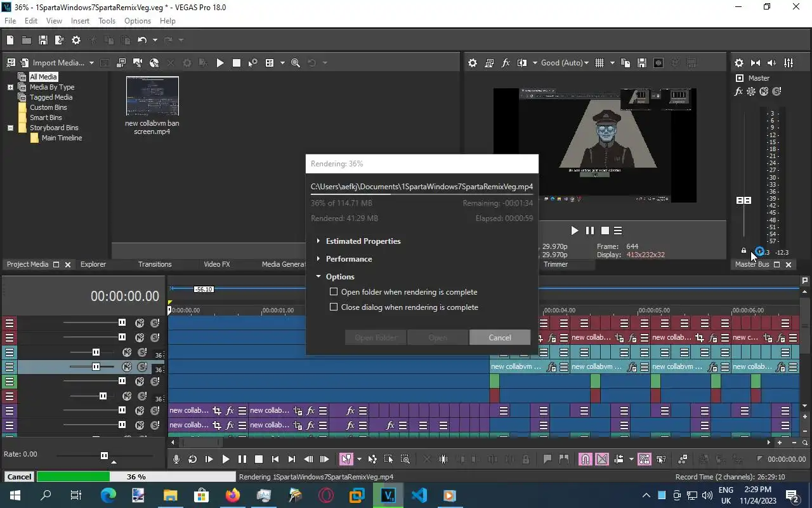Save the project via floppy disk icon
This screenshot has width=812, height=508.
[x=43, y=40]
